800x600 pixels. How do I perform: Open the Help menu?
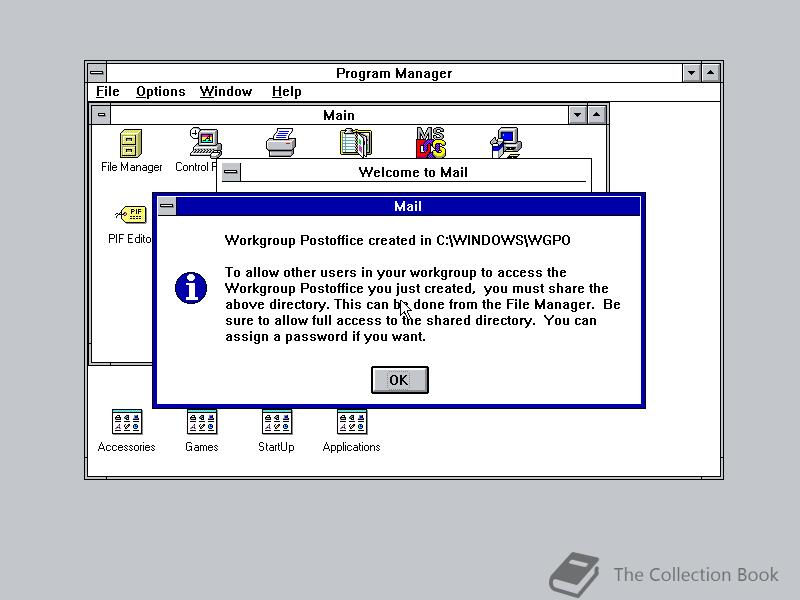point(286,91)
